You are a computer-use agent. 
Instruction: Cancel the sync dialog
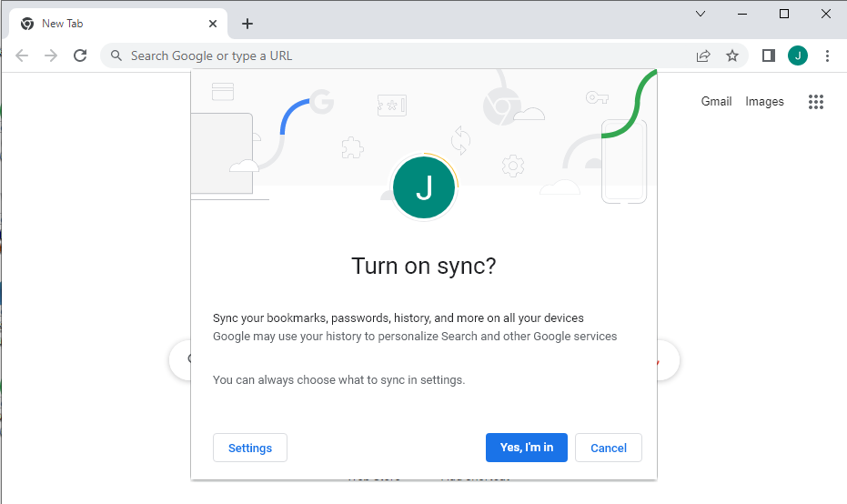point(609,448)
